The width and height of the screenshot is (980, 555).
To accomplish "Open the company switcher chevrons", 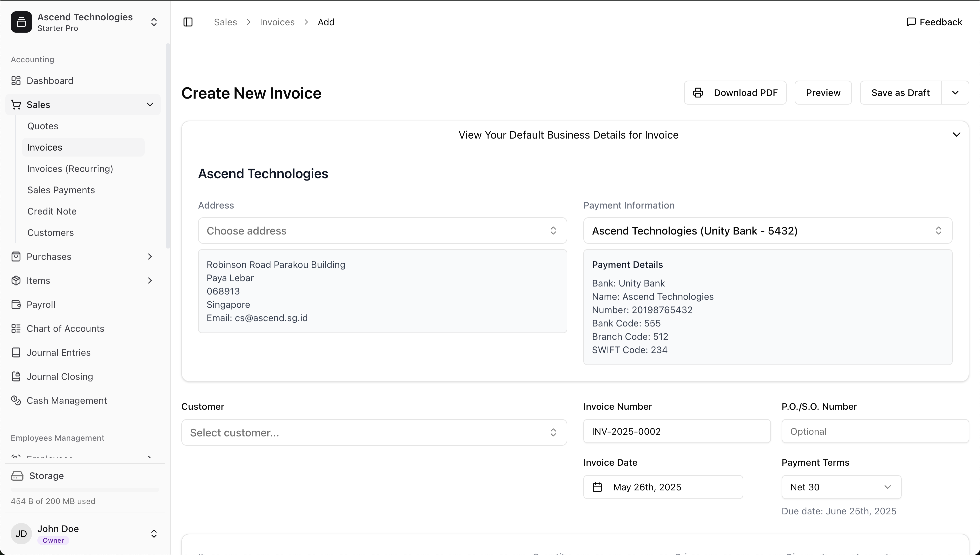I will click(154, 22).
